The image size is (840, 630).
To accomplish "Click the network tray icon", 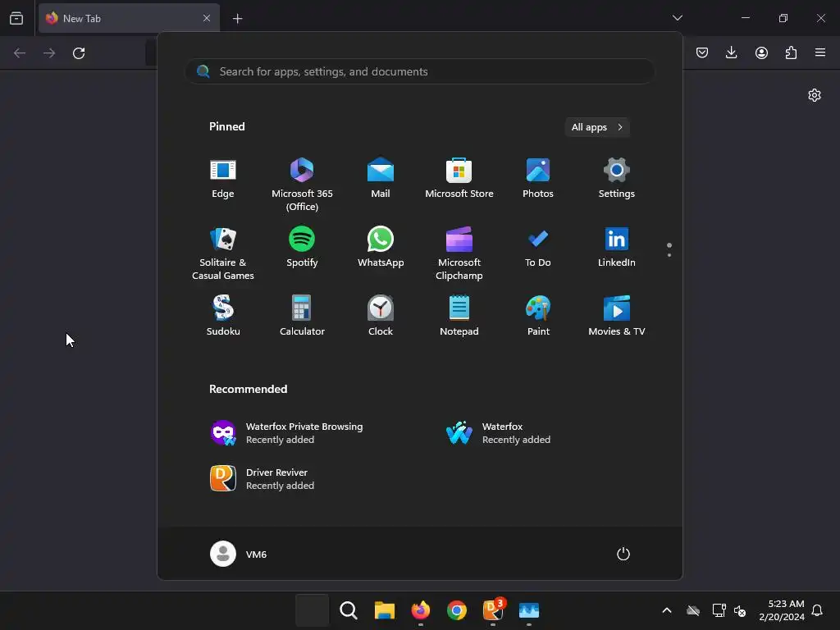I will click(x=719, y=610).
